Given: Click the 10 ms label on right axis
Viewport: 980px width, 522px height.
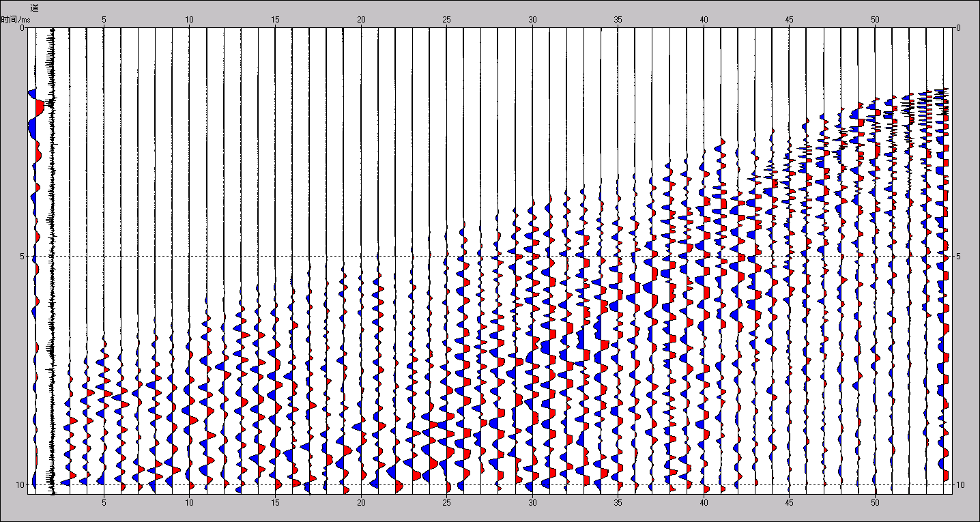Looking at the screenshot, I should coord(960,485).
